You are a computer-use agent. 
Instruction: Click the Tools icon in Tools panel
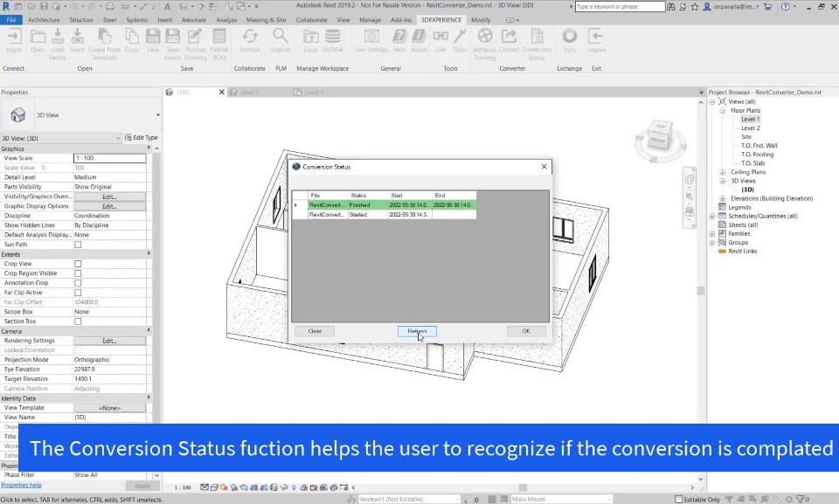pyautogui.click(x=460, y=41)
